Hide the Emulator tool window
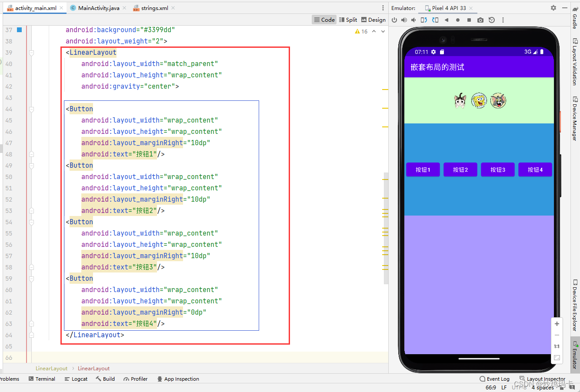The height and width of the screenshot is (392, 580). coord(565,8)
